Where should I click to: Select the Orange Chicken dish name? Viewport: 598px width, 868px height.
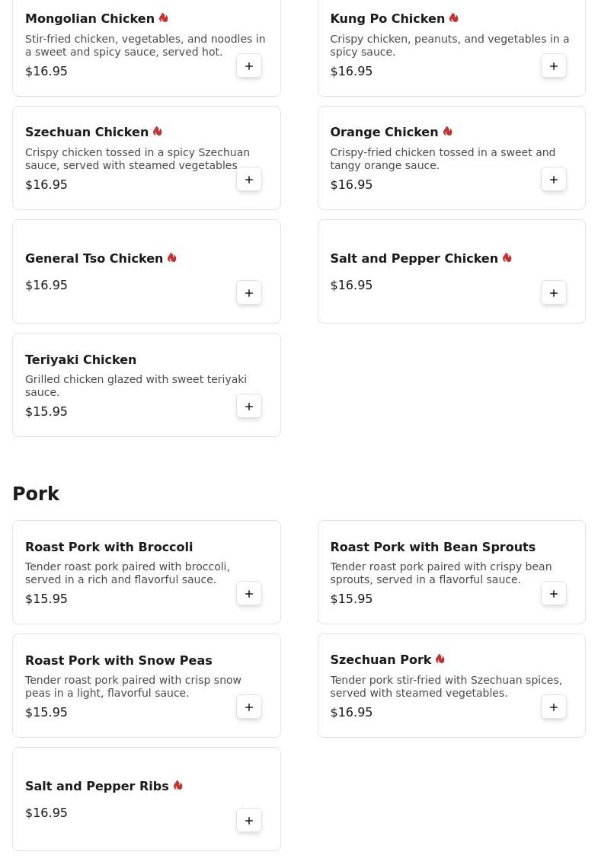(x=384, y=132)
